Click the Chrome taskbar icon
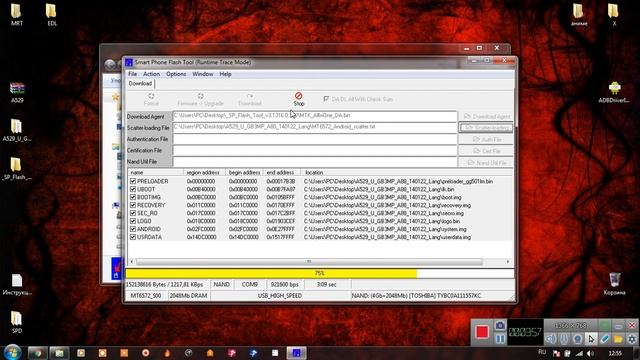The width and height of the screenshot is (640, 360). click(38, 353)
